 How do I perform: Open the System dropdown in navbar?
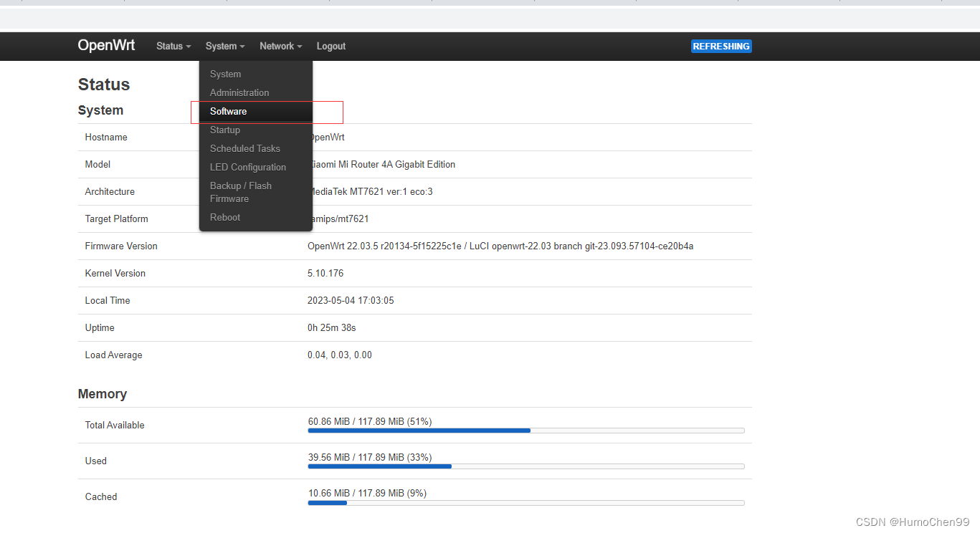pyautogui.click(x=225, y=46)
